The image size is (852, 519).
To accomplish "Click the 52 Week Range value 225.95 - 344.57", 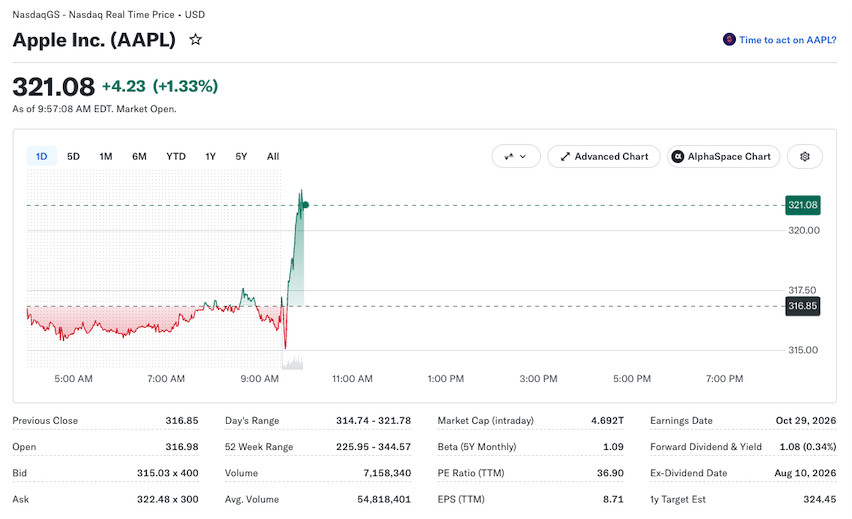I will [373, 447].
